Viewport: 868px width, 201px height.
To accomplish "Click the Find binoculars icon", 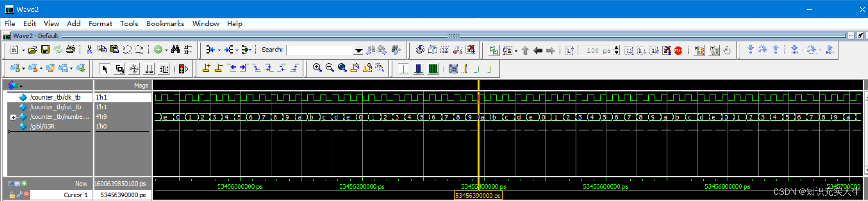I will [175, 50].
